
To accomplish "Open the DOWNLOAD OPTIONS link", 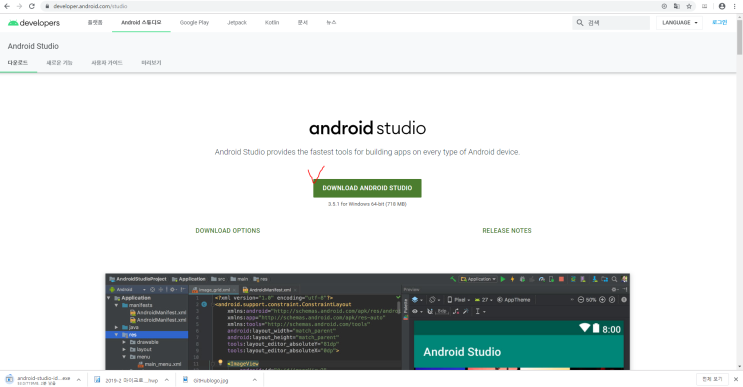I will (x=228, y=231).
